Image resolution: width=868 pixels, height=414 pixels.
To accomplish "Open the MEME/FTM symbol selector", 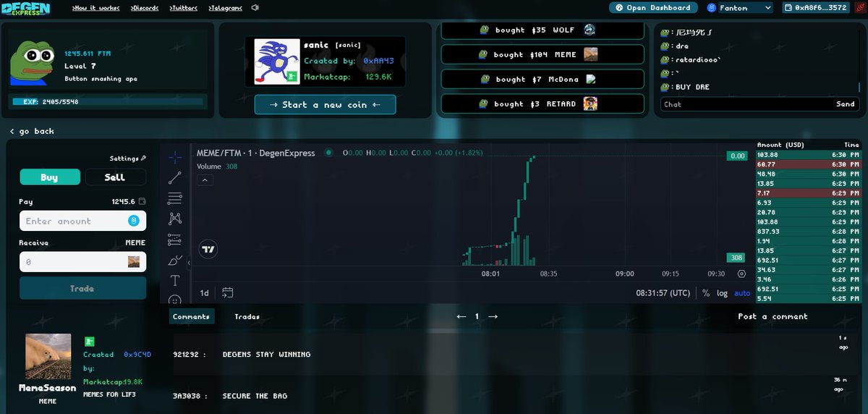I will coord(256,153).
